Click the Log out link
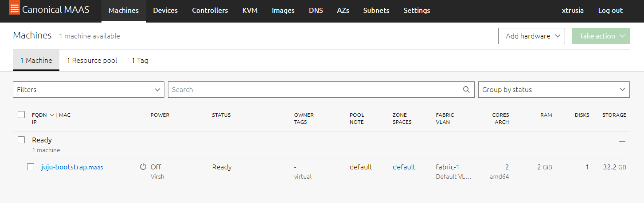The width and height of the screenshot is (644, 203). click(610, 11)
